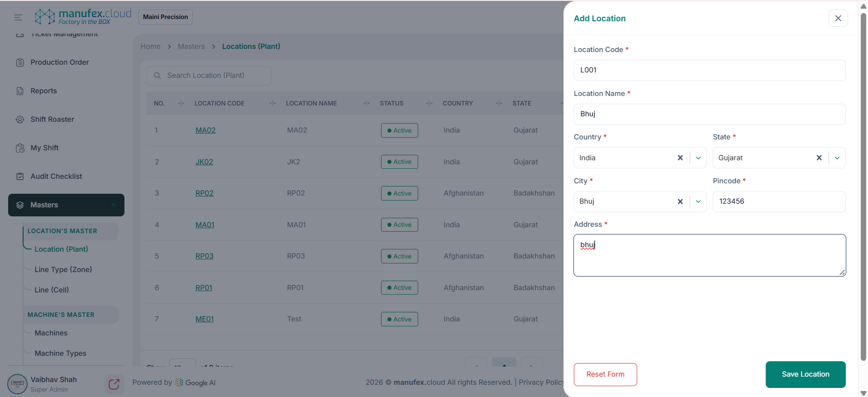Image resolution: width=868 pixels, height=397 pixels.
Task: Open the Country dropdown arrow
Action: [698, 158]
